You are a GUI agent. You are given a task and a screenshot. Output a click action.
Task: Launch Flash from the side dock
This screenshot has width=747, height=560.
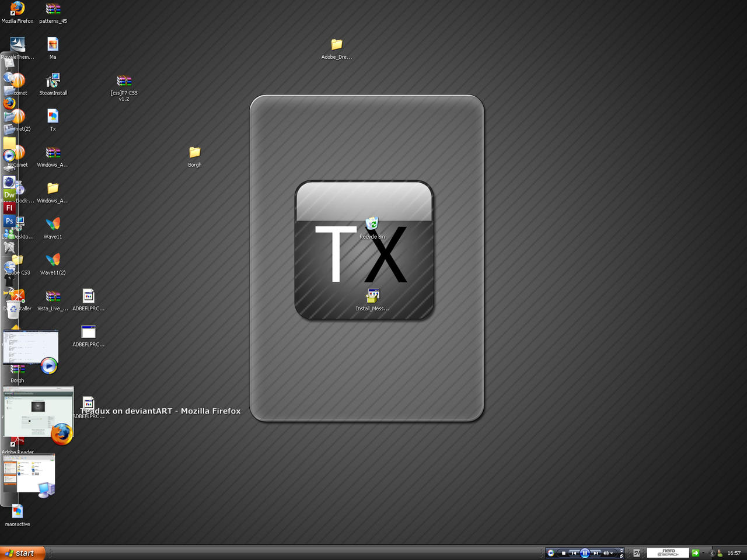(9, 208)
